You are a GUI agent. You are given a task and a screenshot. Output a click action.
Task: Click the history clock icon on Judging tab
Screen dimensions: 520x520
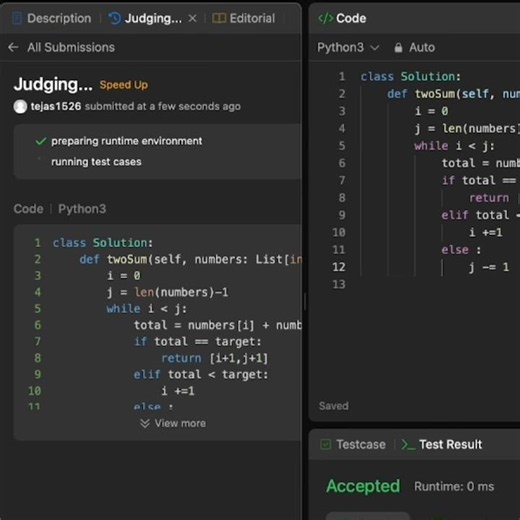(114, 18)
